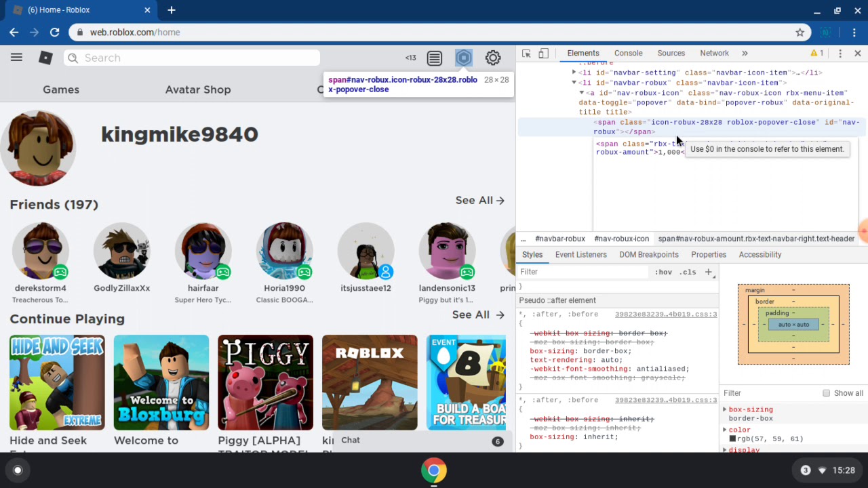Open Chrome's three-dot menu
The width and height of the screenshot is (868, 488).
point(852,32)
